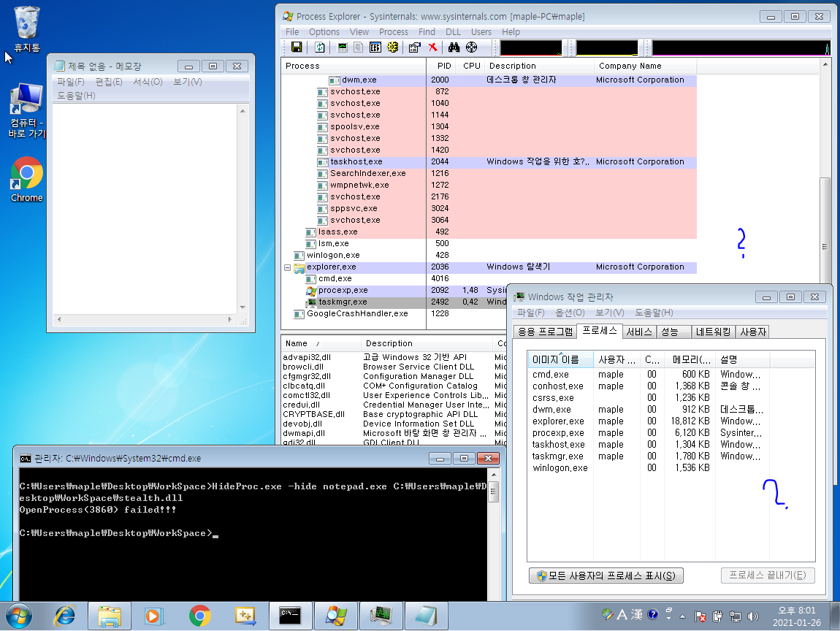Click the Chrome taskbar icon
This screenshot has height=631, width=840.
coord(200,616)
